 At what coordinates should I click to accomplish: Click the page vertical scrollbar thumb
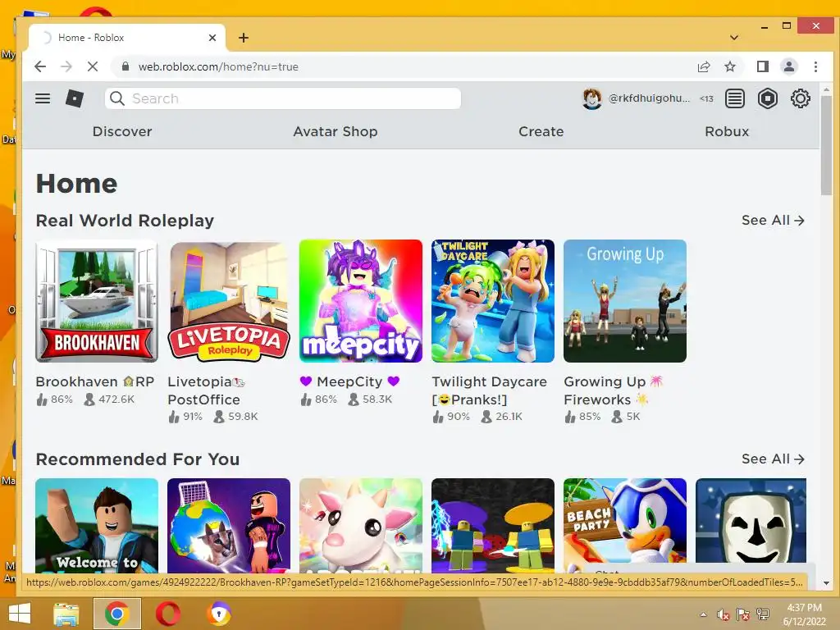point(826,146)
